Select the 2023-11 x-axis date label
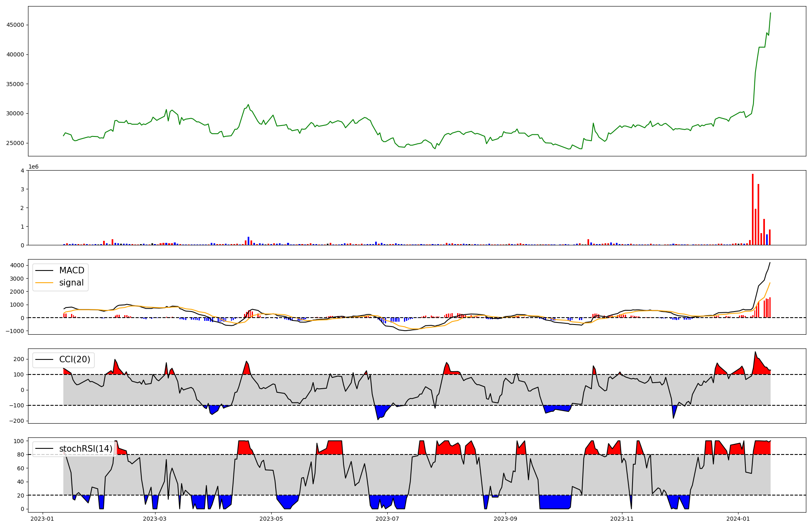 622,519
